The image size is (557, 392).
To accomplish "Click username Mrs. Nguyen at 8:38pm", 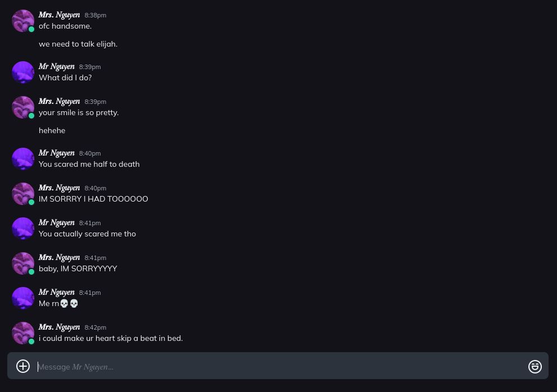I will point(59,15).
